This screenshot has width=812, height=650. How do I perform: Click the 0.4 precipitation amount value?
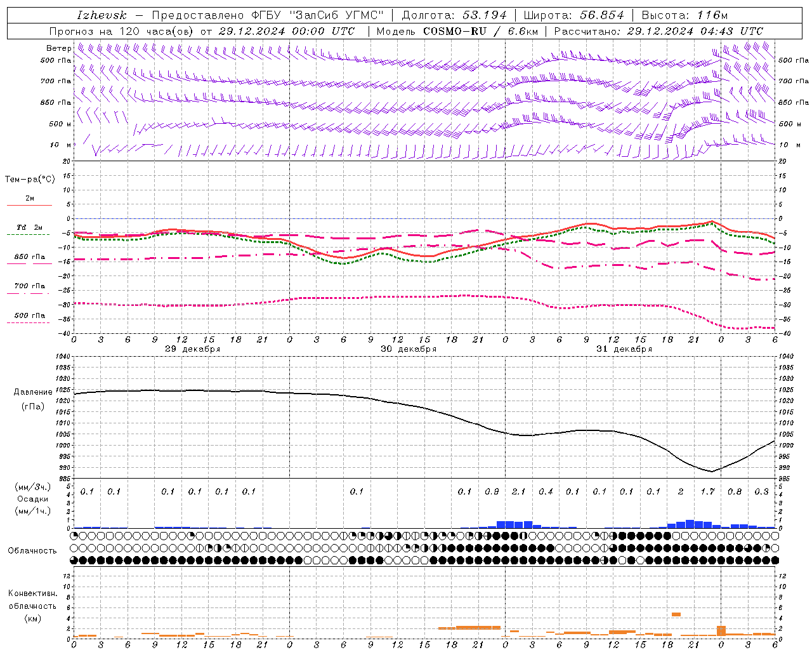(546, 491)
